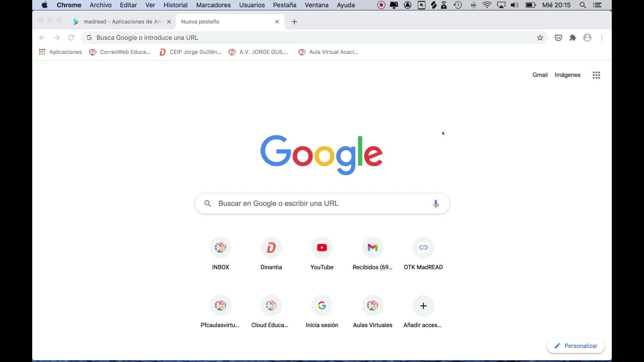The height and width of the screenshot is (362, 644).
Task: Open Chrome three-dot options menu
Action: pos(602,38)
